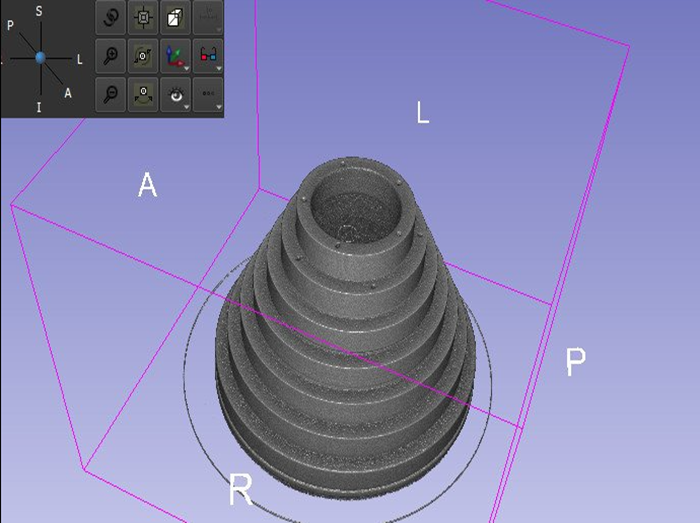Open the eye visibility options menu
Image resolution: width=700 pixels, height=523 pixels.
174,95
